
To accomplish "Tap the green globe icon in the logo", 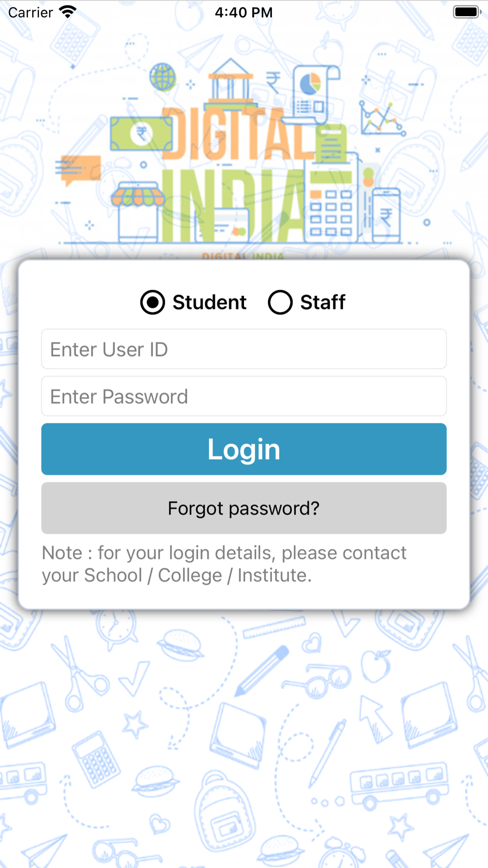I will click(x=163, y=77).
